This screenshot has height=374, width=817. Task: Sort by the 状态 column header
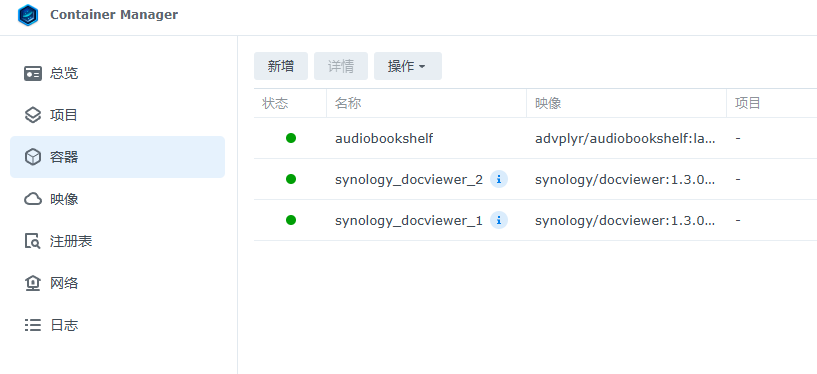pos(290,103)
